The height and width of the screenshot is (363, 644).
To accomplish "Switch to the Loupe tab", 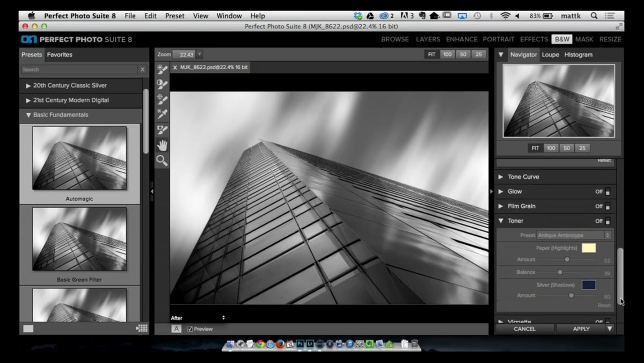I will pyautogui.click(x=550, y=55).
